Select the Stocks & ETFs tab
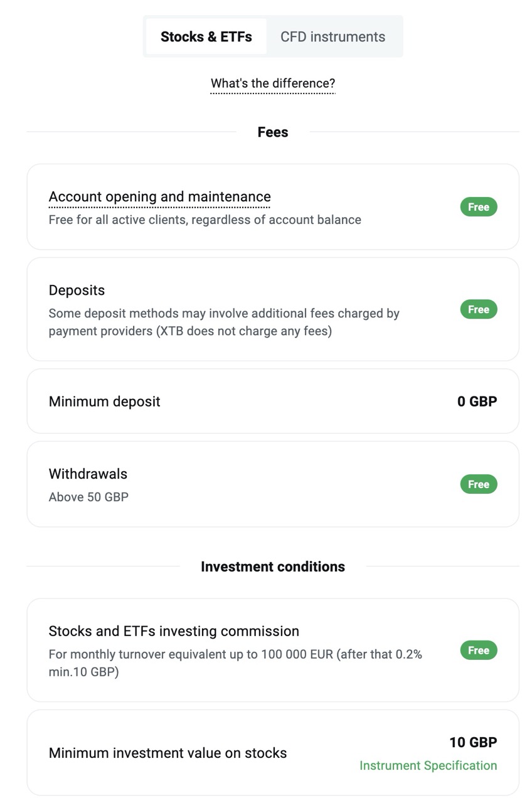This screenshot has width=532, height=803. pyautogui.click(x=206, y=36)
